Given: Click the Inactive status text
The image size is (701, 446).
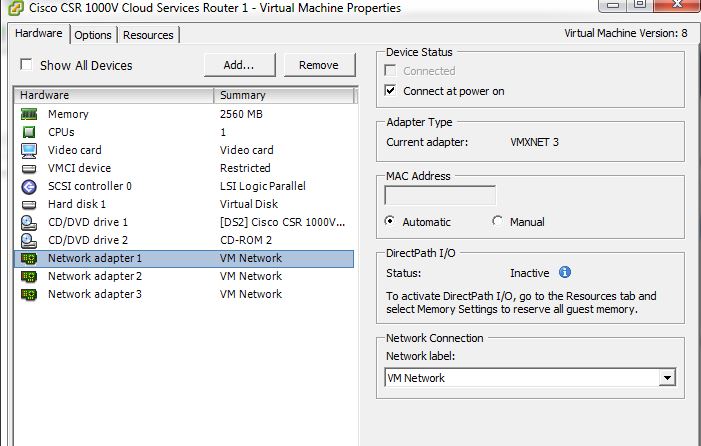Looking at the screenshot, I should 530,273.
